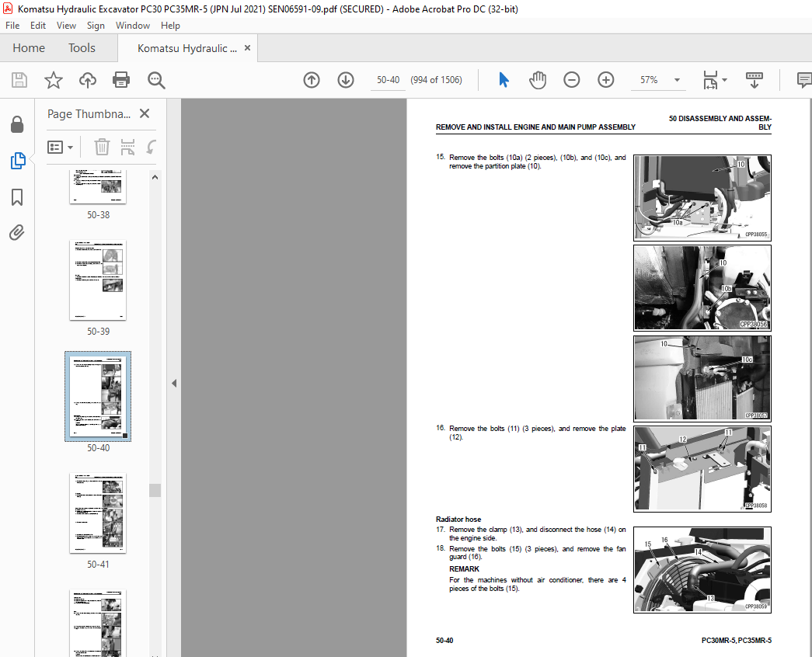Viewport: 812px width, 657px height.
Task: Click the Radiator hose heading text
Action: click(x=458, y=520)
